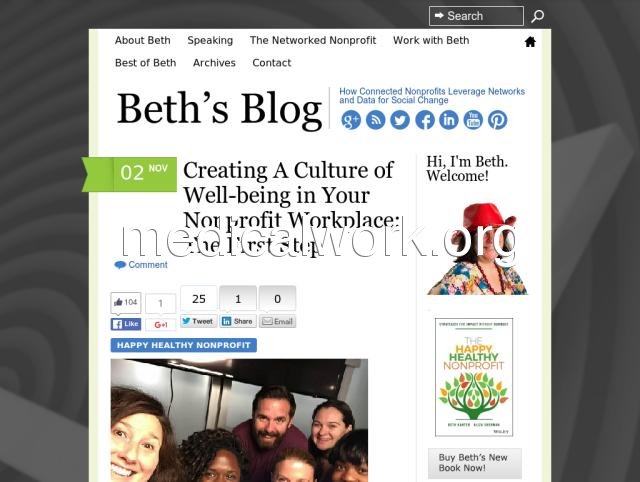
Task: Open the Facebook social icon
Action: pos(424,120)
